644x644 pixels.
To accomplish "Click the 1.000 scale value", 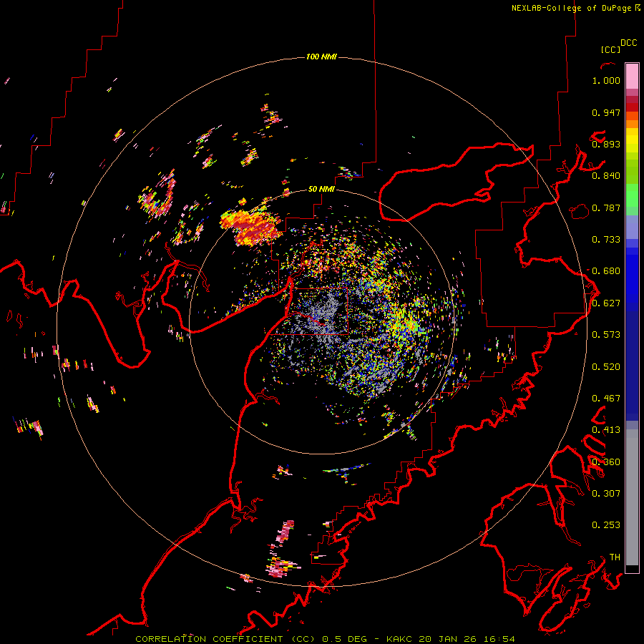I will pyautogui.click(x=606, y=80).
